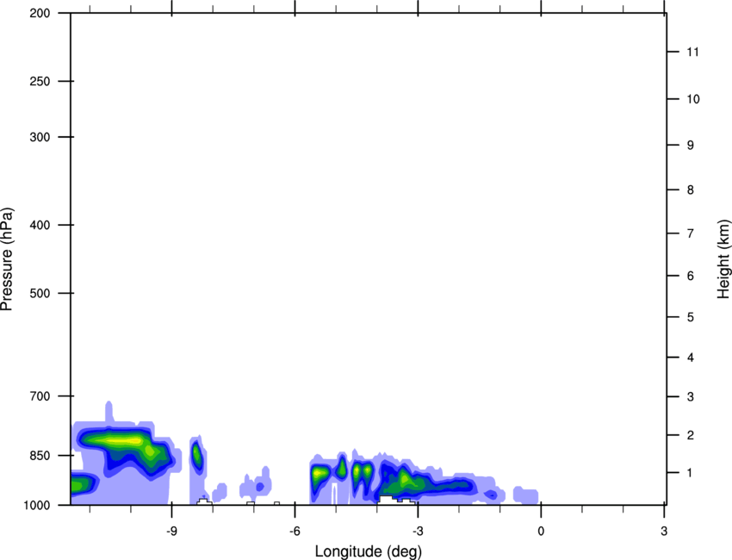The width and height of the screenshot is (732, 560).
Task: Click the -9 longitude tick label
Action: click(x=171, y=531)
